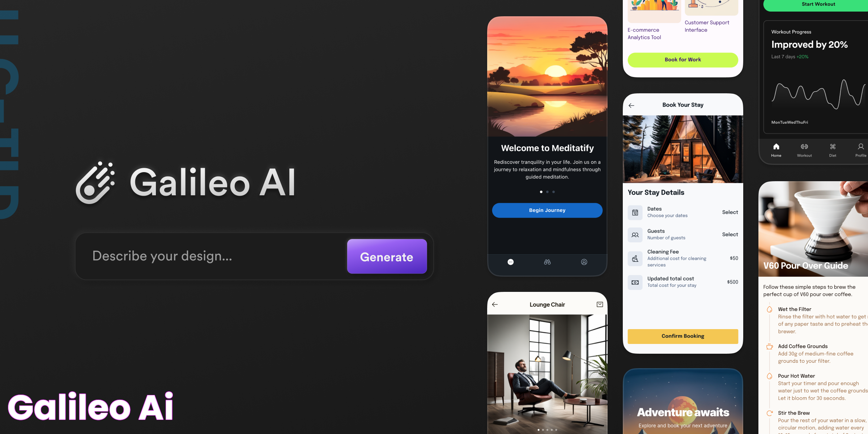868x434 pixels.
Task: Click the Begin Journey button
Action: click(547, 210)
